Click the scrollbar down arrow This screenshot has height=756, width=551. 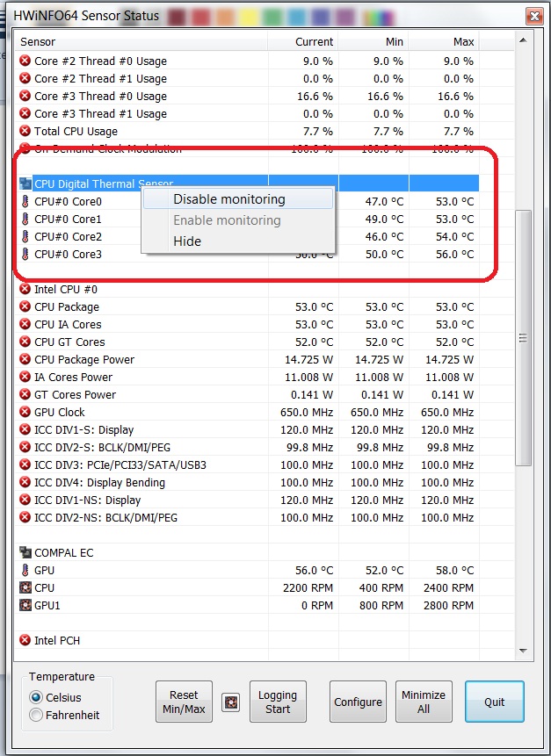[523, 652]
